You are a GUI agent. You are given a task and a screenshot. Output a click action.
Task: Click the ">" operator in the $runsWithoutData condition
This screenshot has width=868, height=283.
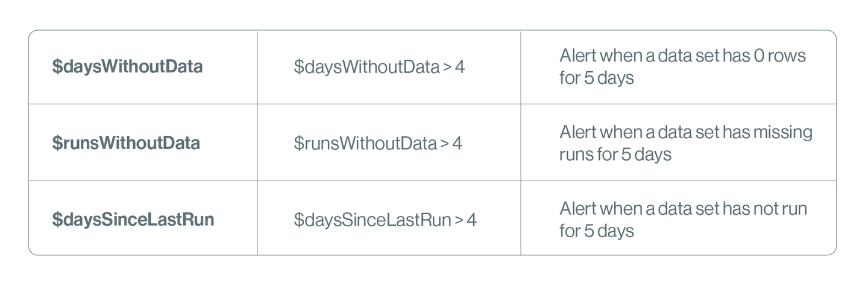(444, 143)
